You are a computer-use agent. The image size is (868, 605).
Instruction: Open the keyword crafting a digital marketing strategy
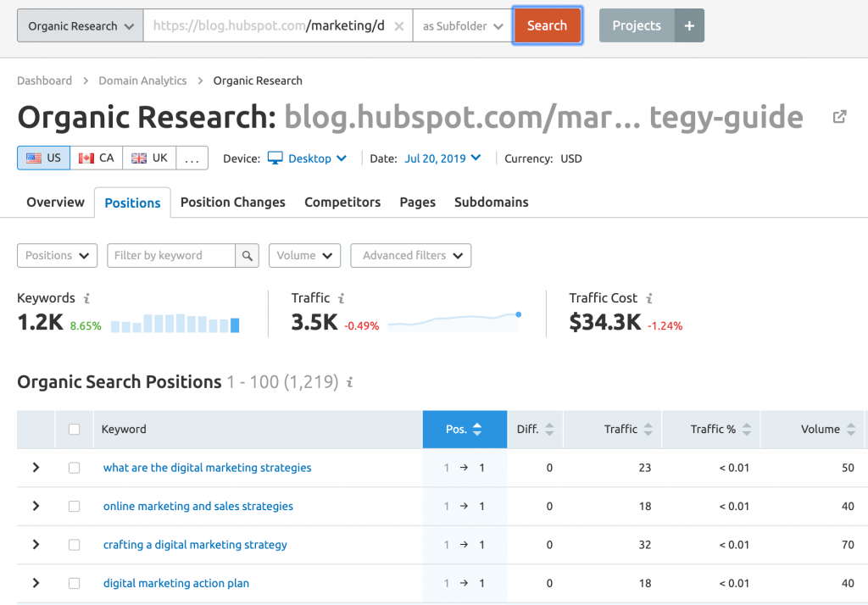(x=194, y=545)
